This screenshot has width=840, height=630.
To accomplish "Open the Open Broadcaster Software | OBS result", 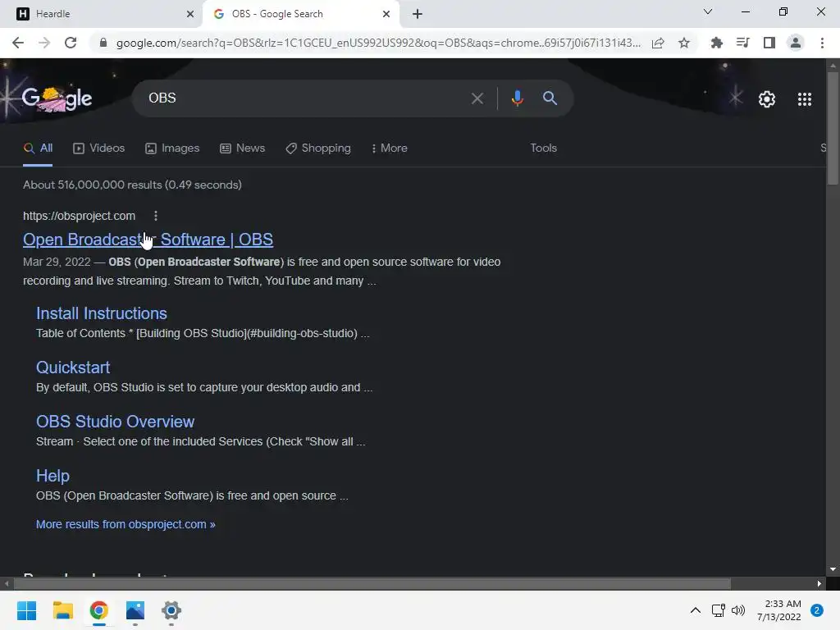I will tap(148, 240).
